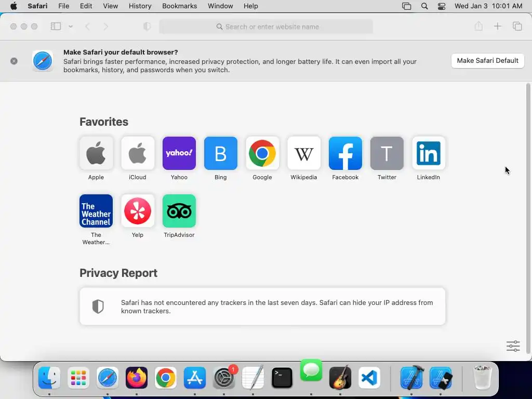Open the Twitter favorite
This screenshot has height=399, width=532.
387,153
